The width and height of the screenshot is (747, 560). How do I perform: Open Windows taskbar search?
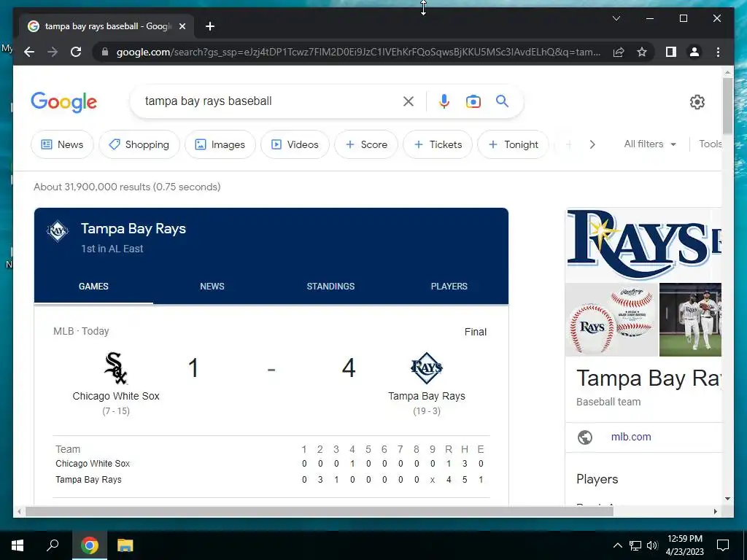pyautogui.click(x=53, y=545)
